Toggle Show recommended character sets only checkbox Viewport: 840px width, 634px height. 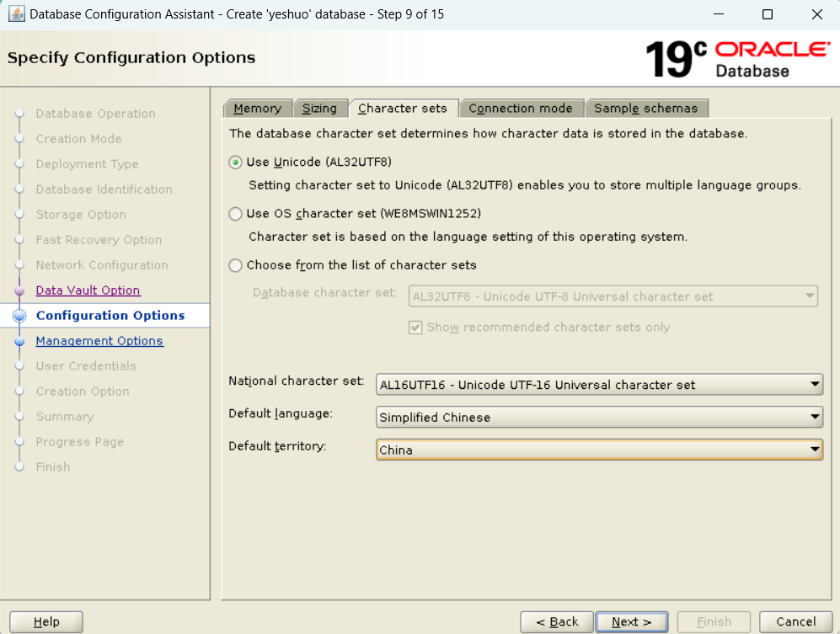[x=415, y=328]
